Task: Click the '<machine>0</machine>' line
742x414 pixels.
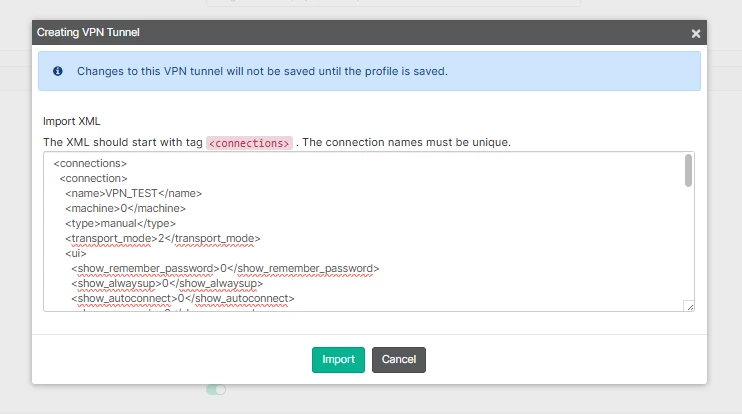Action: pos(125,208)
